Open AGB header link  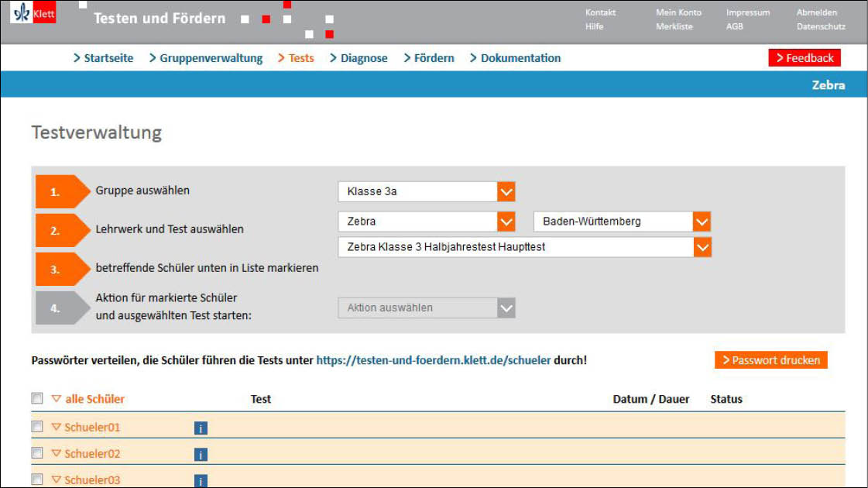pos(735,26)
